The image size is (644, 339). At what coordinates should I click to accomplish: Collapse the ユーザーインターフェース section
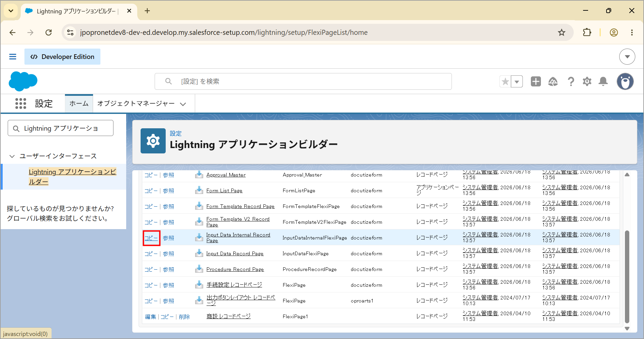[12, 156]
